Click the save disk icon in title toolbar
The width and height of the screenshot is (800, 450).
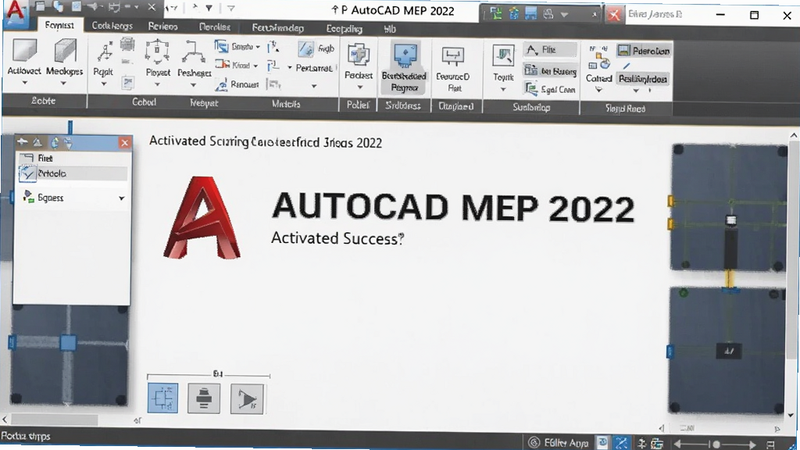point(531,14)
